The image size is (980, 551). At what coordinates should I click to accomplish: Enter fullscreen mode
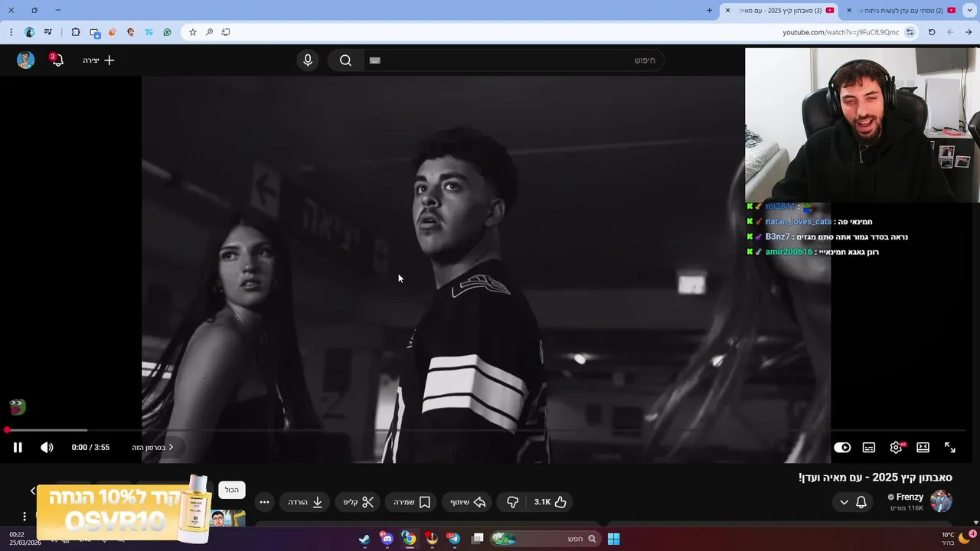click(x=949, y=448)
